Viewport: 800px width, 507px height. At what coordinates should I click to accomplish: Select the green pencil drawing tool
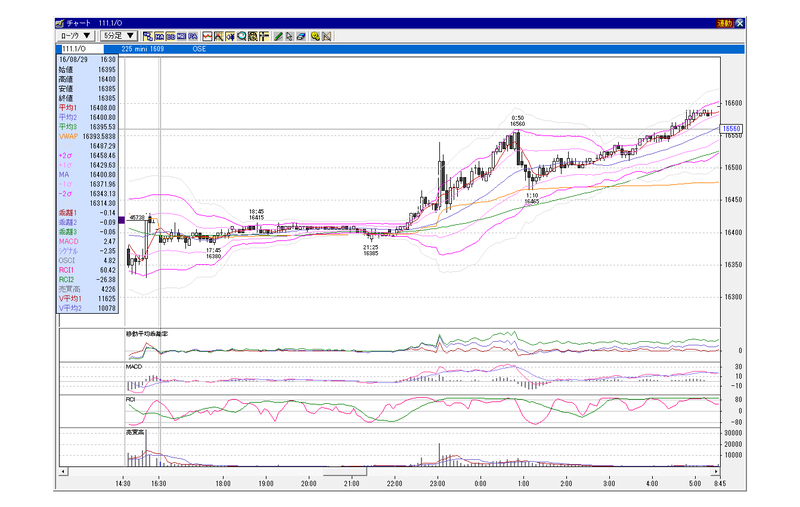(x=278, y=36)
